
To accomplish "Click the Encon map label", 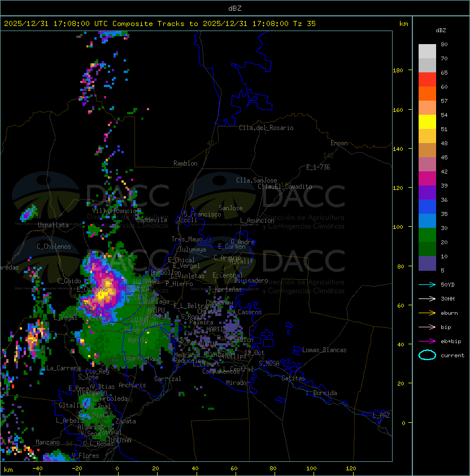I will [339, 143].
